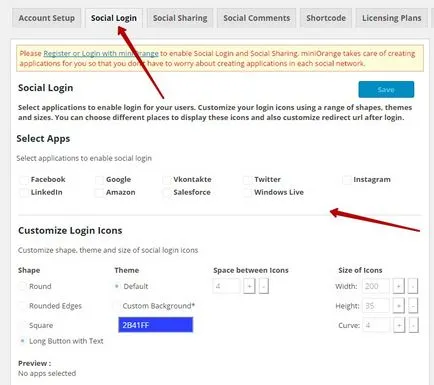
Task: Increase icon Width with plus button
Action: (398, 286)
